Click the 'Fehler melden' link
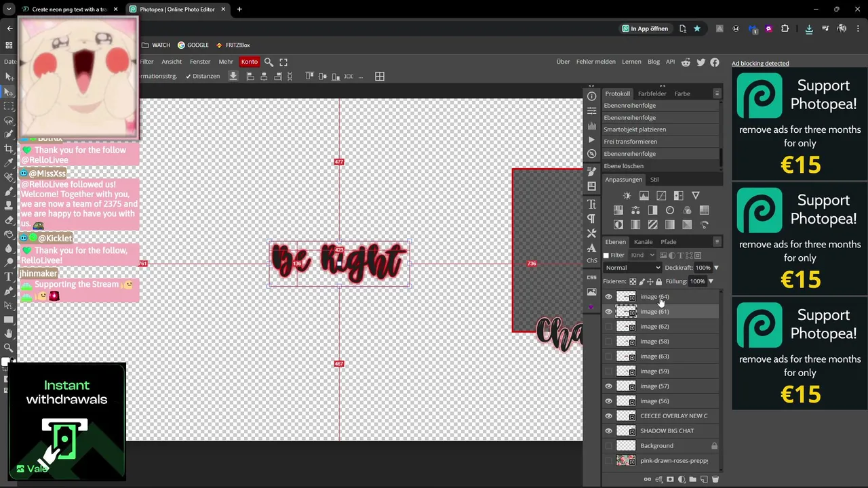The width and height of the screenshot is (868, 488). coord(596,62)
